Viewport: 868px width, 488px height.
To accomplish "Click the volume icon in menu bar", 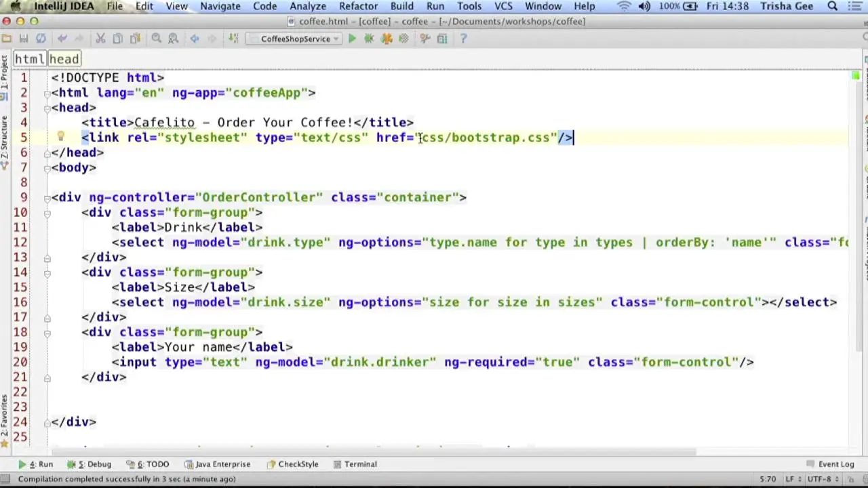I will (x=644, y=6).
